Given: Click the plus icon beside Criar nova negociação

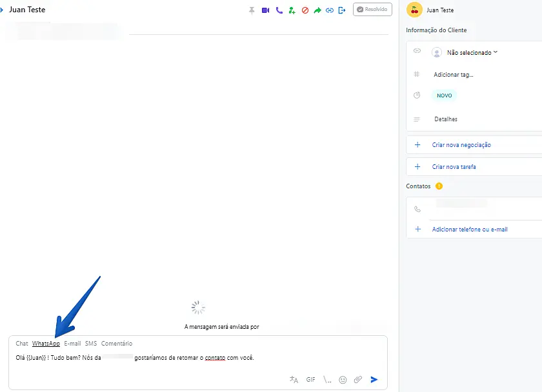Looking at the screenshot, I should [417, 144].
